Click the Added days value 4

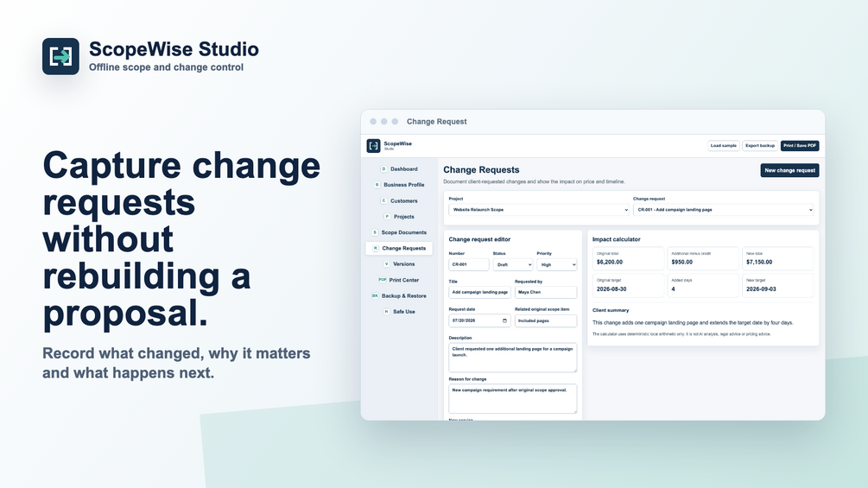point(673,289)
